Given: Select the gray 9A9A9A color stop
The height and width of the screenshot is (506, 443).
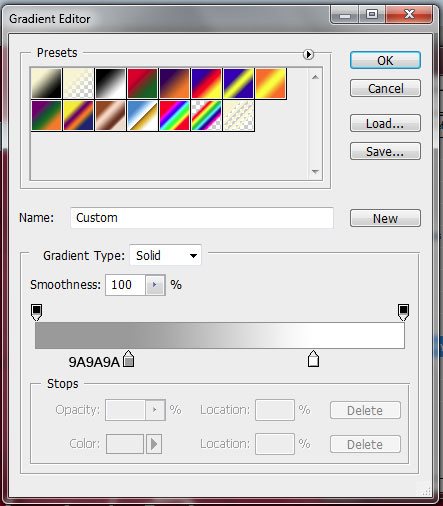Looking at the screenshot, I should (129, 359).
